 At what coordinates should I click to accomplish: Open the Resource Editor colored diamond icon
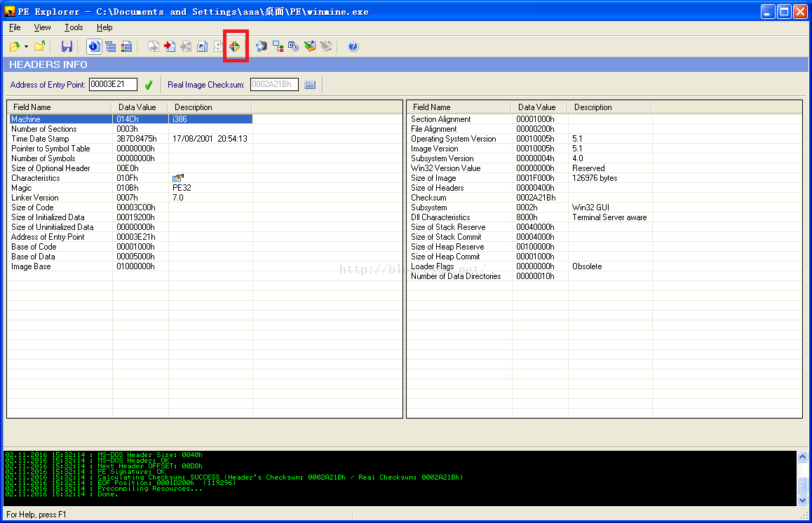pos(235,46)
